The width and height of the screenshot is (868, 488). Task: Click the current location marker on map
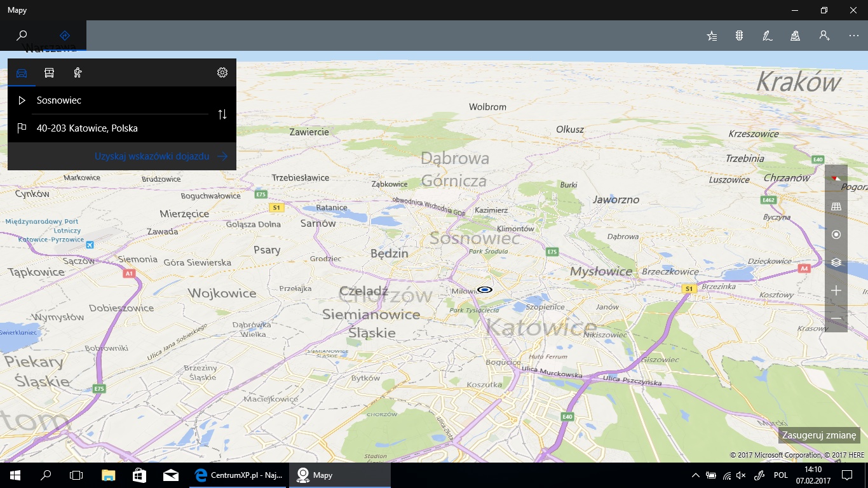[x=485, y=290]
